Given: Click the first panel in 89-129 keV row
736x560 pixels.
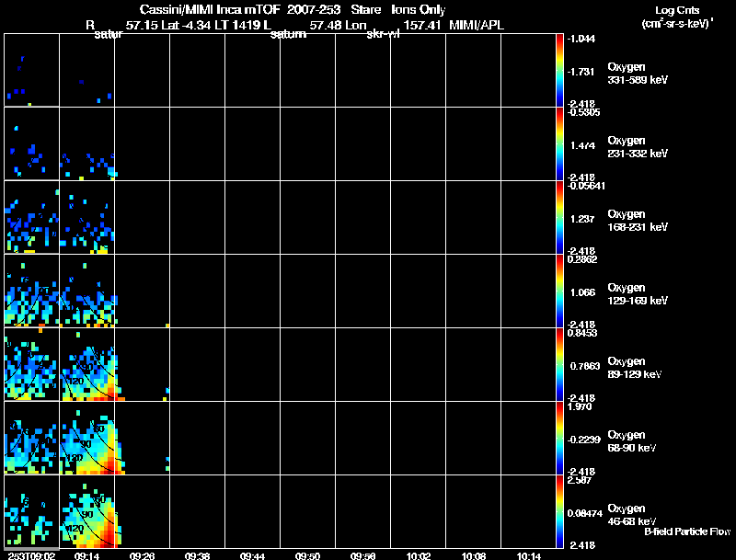Looking at the screenshot, I should 31,364.
